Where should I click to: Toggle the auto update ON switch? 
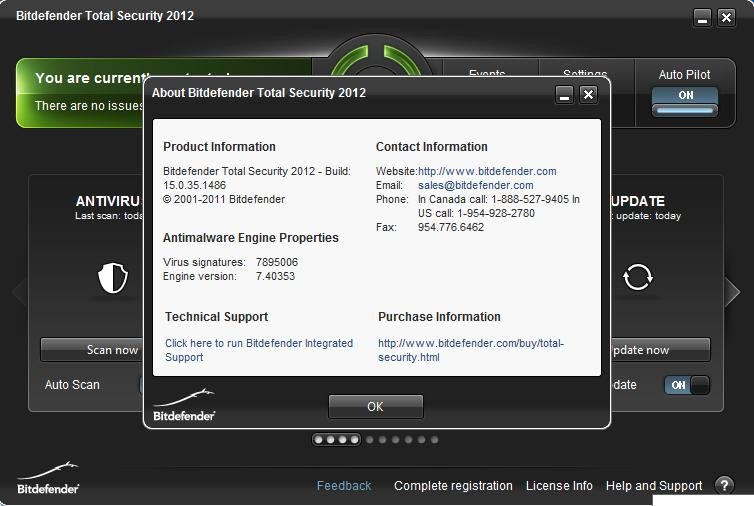[x=687, y=385]
